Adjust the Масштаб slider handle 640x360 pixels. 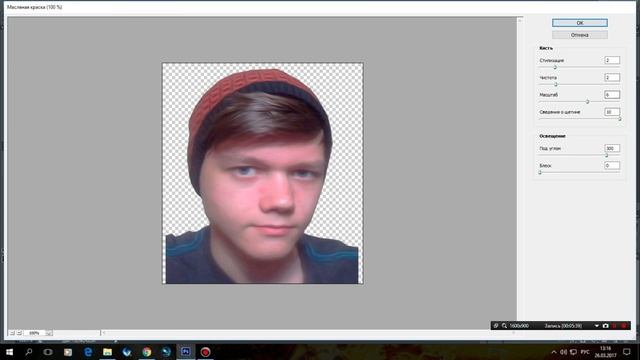(588, 102)
